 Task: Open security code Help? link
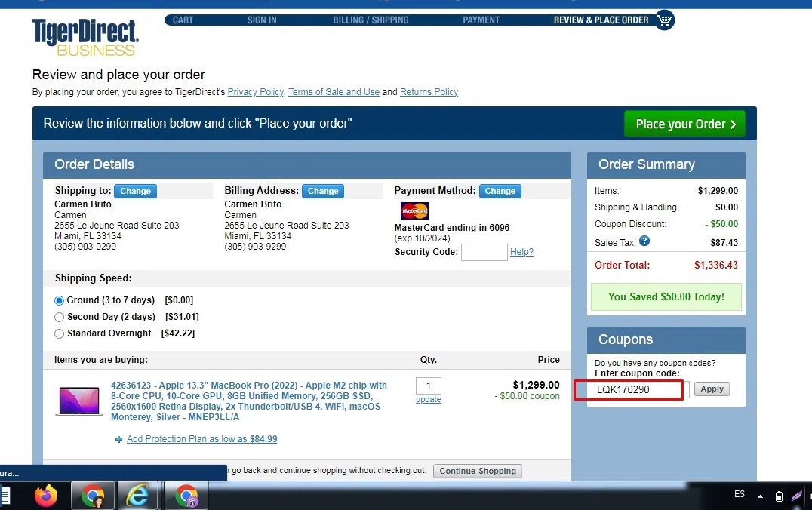point(521,252)
